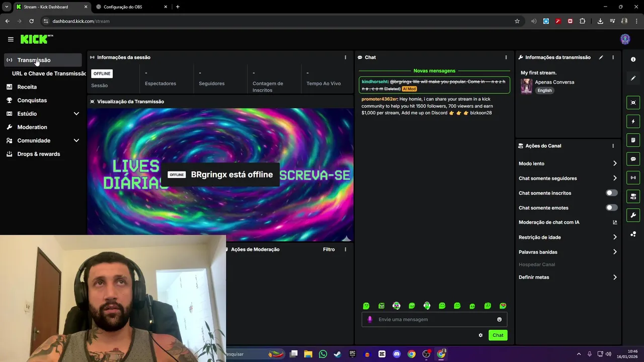This screenshot has height=362, width=644.
Task: Send message with the green Chat button
Action: tap(498, 335)
